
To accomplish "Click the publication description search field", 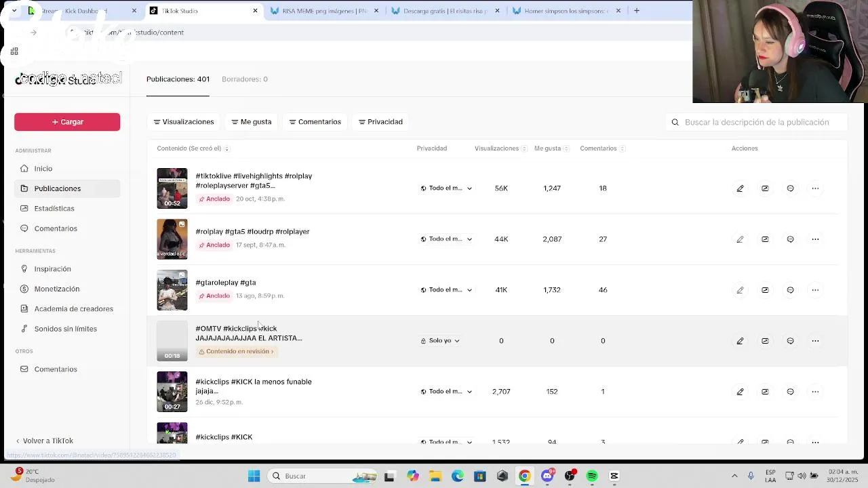I will click(x=757, y=122).
